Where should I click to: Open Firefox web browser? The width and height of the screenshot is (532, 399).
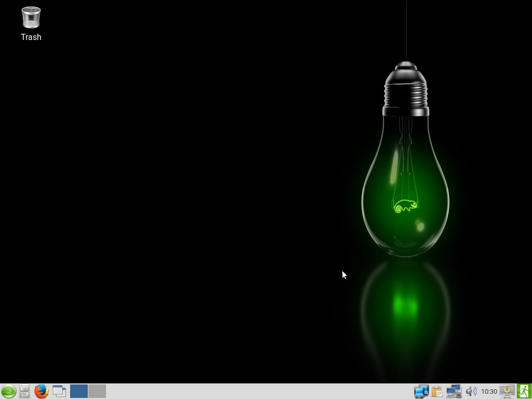(x=42, y=391)
